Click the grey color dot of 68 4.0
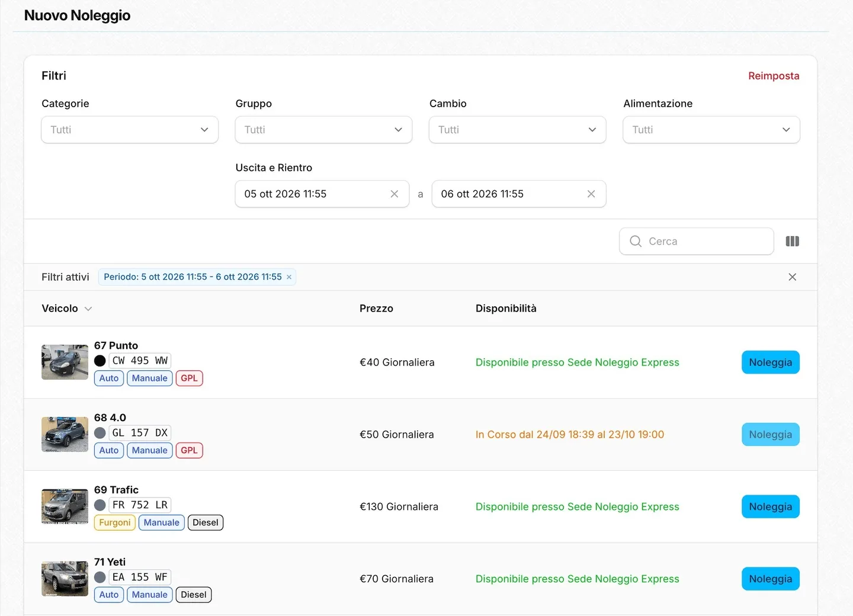 click(x=100, y=433)
